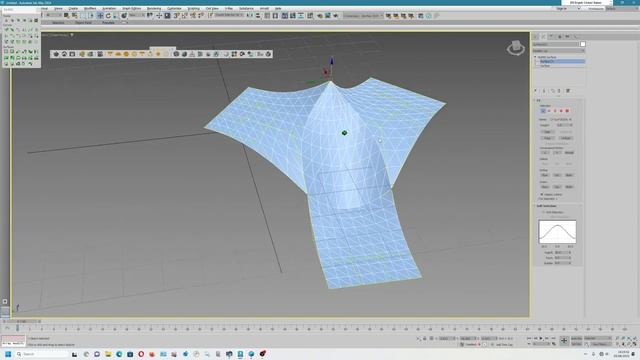This screenshot has width=640, height=360.
Task: Click the CV Weight spinner field
Action: (564, 125)
